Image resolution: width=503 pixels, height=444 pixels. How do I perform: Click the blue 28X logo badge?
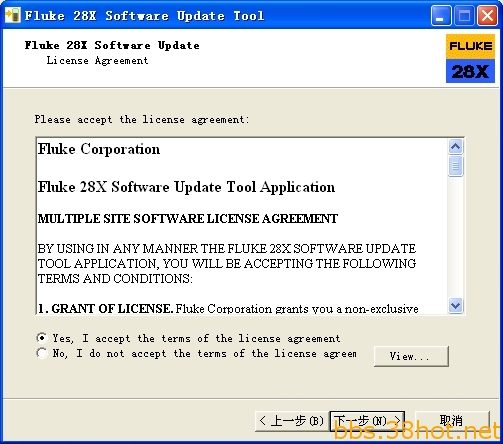click(x=470, y=71)
